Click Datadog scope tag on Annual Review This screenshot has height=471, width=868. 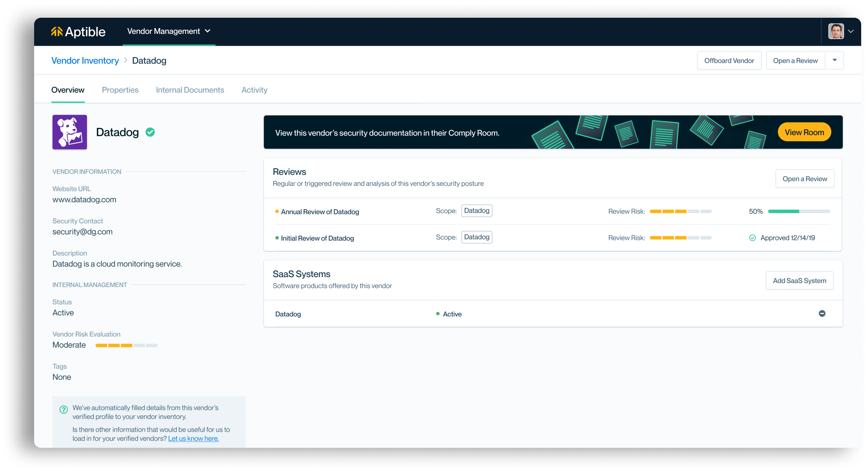coord(477,211)
